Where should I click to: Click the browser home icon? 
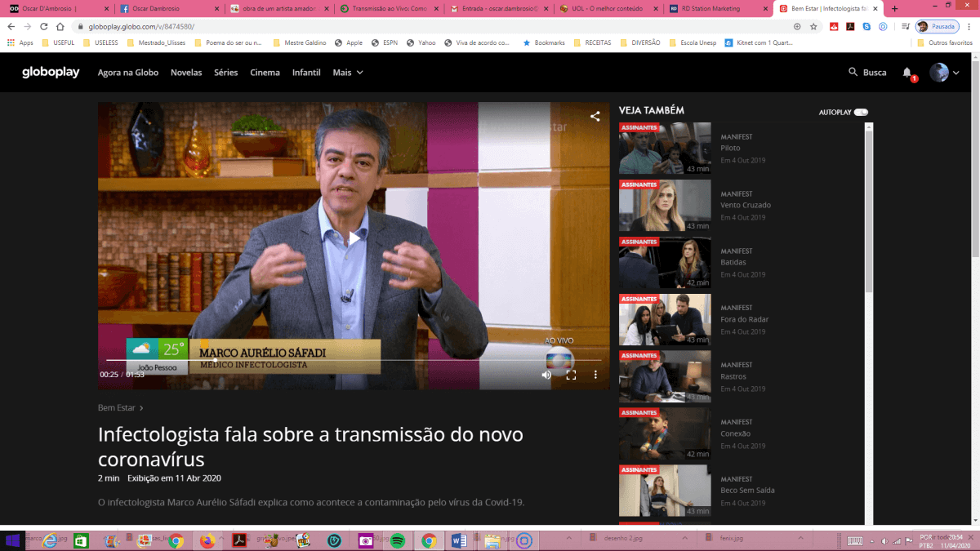pos(60,26)
